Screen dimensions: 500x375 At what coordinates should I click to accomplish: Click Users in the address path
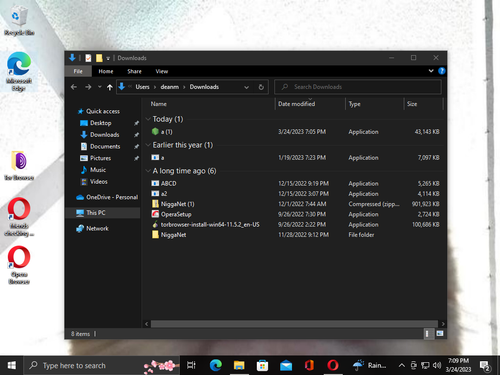pyautogui.click(x=142, y=87)
